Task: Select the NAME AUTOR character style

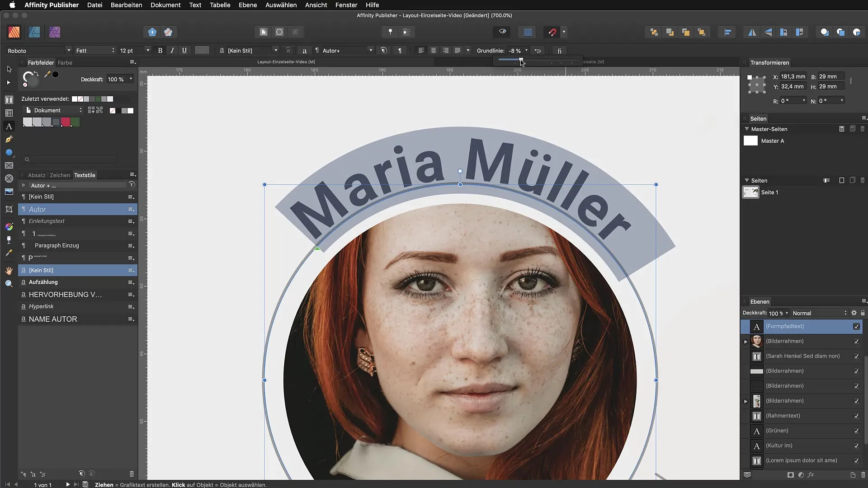Action: 78,319
